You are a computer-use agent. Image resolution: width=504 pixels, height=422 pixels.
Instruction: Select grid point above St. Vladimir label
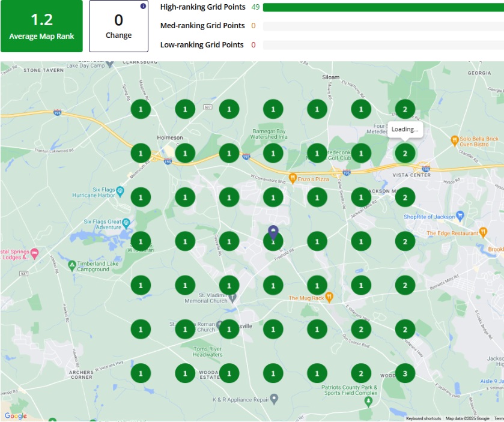click(229, 286)
